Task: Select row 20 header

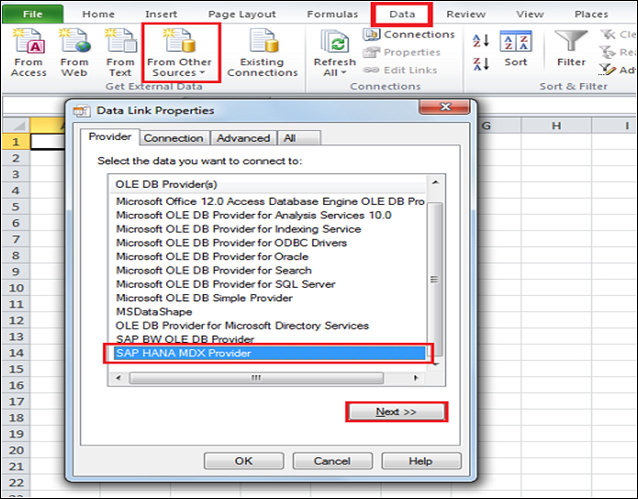Action: point(15,450)
